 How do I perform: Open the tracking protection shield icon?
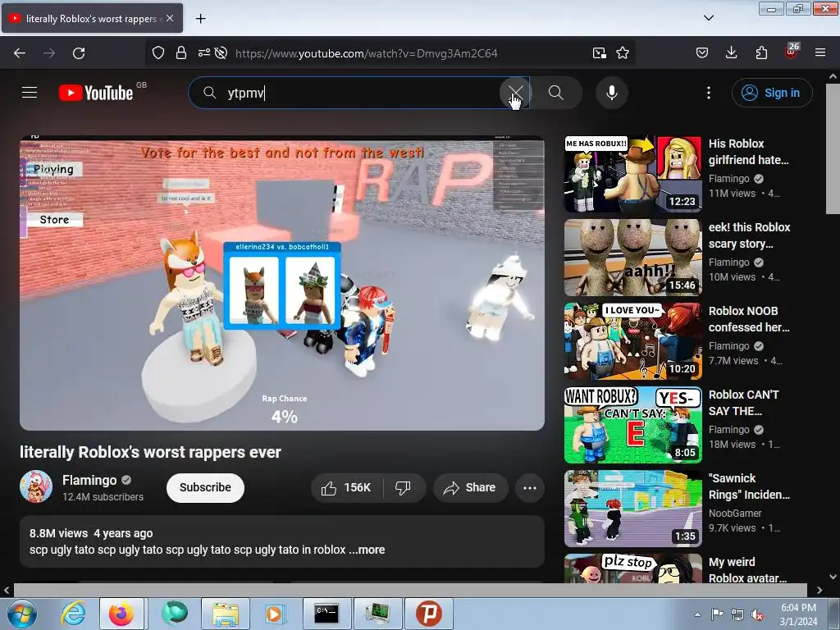click(158, 52)
